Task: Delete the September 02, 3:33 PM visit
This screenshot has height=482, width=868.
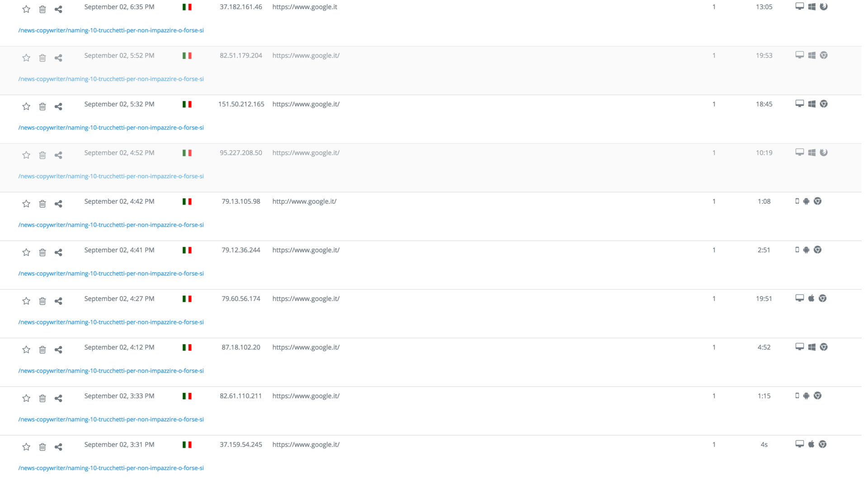Action: (x=42, y=398)
